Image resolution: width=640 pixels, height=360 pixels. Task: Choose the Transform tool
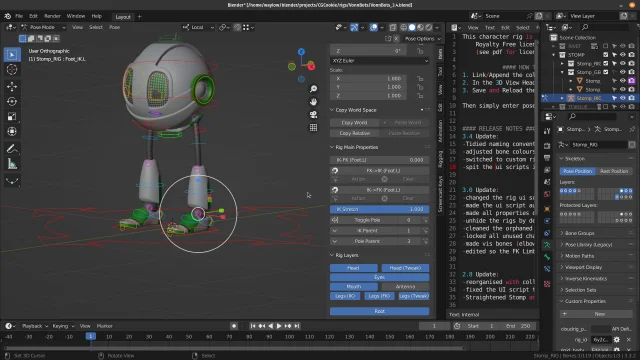[x=12, y=131]
